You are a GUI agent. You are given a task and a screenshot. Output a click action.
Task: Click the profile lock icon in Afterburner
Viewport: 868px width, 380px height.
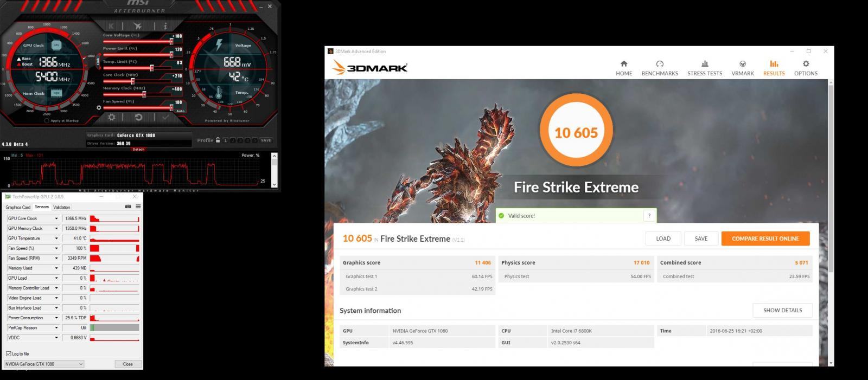[x=218, y=140]
